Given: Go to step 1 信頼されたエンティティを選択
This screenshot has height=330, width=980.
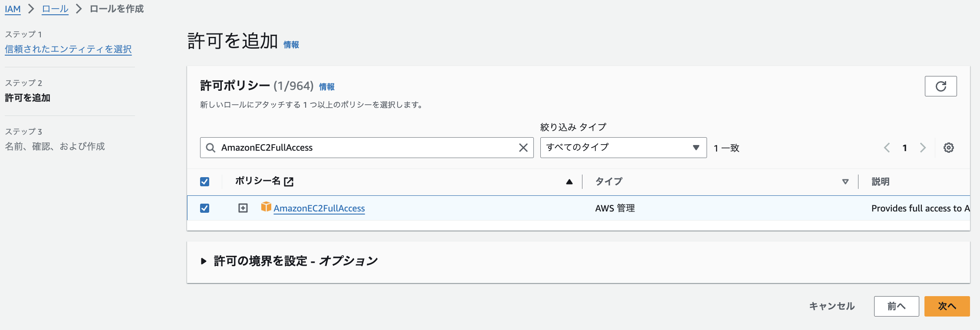Looking at the screenshot, I should pos(68,49).
